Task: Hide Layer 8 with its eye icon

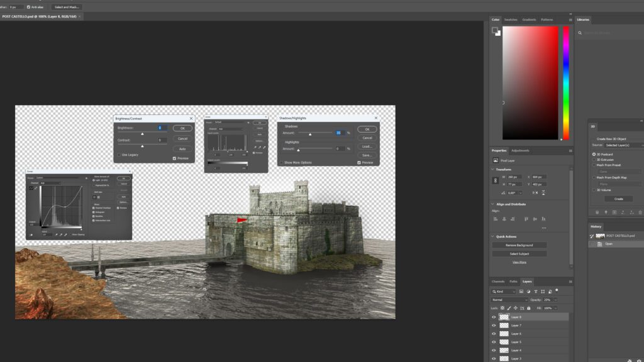Action: click(x=494, y=317)
